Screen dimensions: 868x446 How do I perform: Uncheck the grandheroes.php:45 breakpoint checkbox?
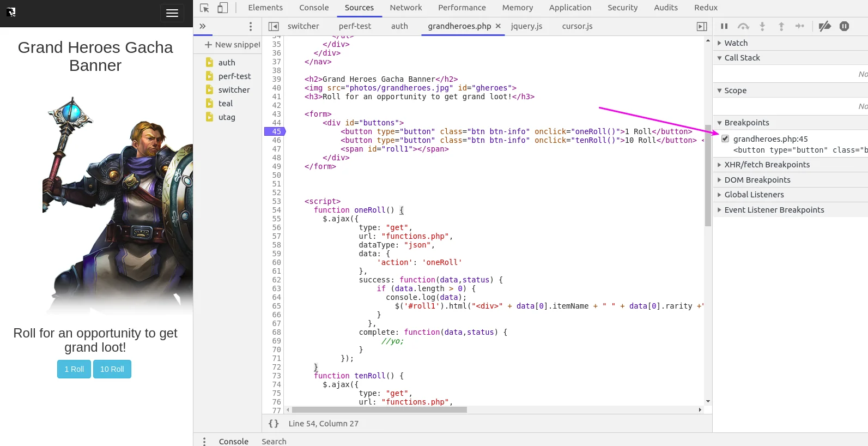coord(725,138)
